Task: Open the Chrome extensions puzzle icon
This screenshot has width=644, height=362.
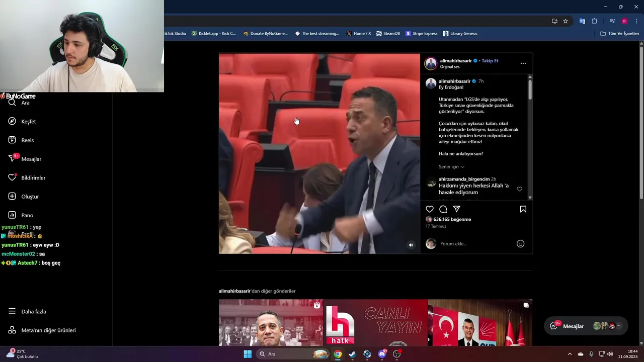Action: click(x=594, y=21)
